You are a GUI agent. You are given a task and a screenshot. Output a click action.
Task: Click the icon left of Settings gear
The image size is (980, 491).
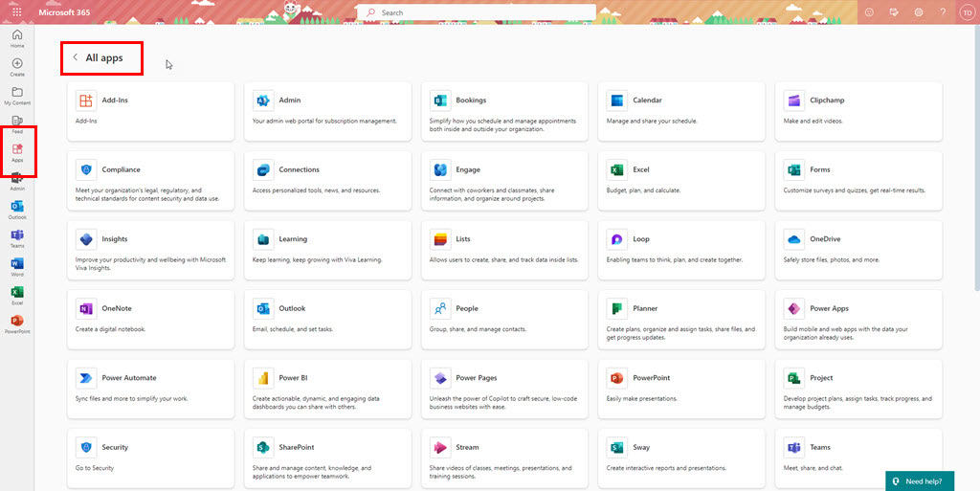pos(894,11)
